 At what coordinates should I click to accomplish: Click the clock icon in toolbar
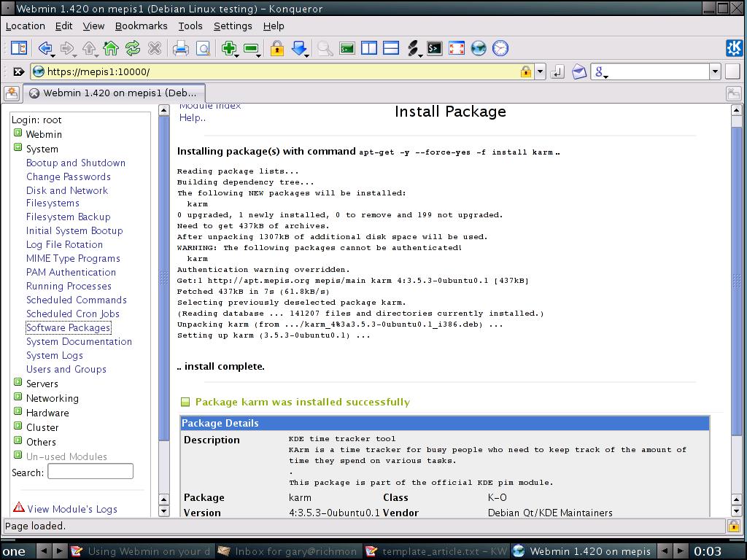pos(500,48)
